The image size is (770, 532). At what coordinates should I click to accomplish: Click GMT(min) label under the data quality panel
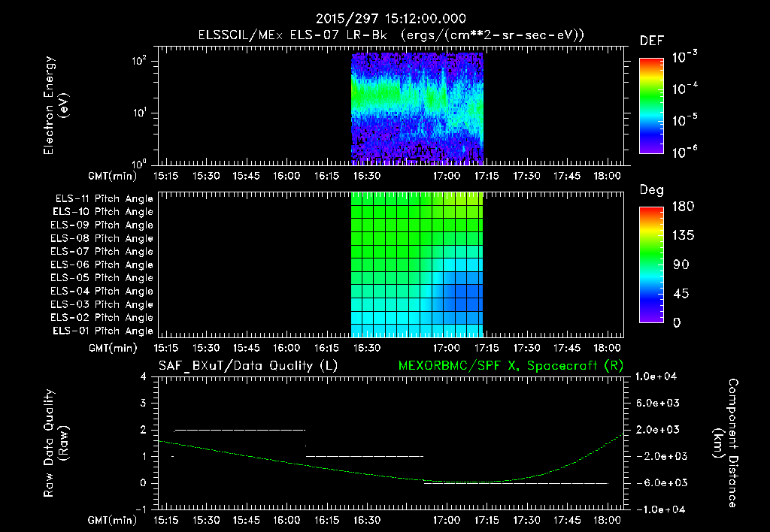(113, 520)
